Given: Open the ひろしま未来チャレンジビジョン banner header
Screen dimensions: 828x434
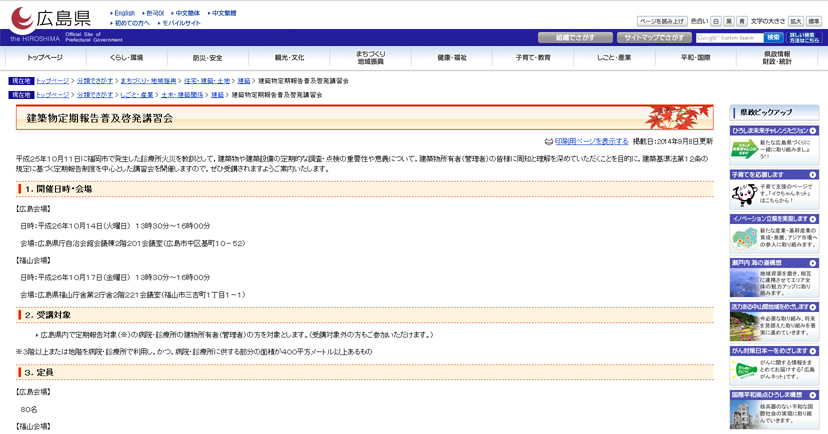Looking at the screenshot, I should click(774, 130).
